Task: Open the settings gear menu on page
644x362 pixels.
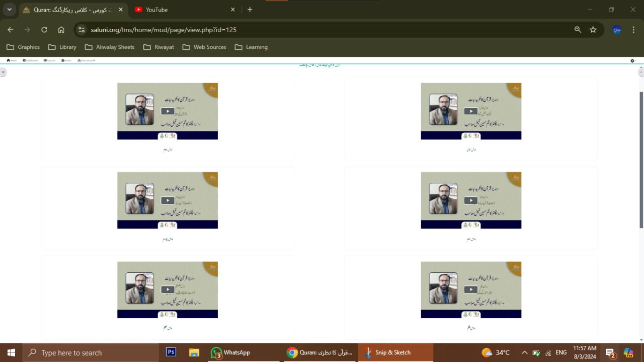Action: [632, 61]
